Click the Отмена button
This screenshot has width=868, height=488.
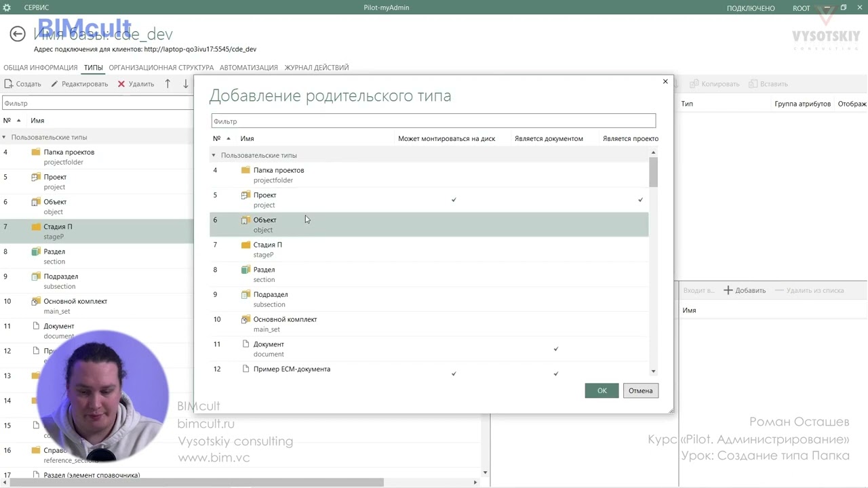click(x=640, y=390)
